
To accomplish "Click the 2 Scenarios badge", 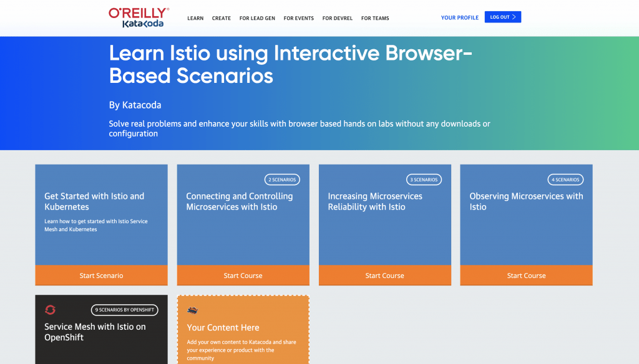I will pyautogui.click(x=282, y=180).
